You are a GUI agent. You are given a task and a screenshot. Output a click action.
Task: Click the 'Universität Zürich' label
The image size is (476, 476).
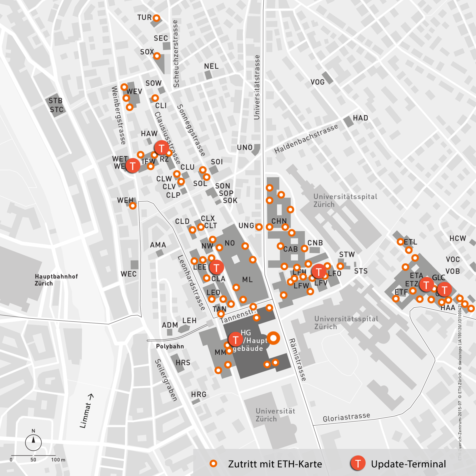(275, 415)
